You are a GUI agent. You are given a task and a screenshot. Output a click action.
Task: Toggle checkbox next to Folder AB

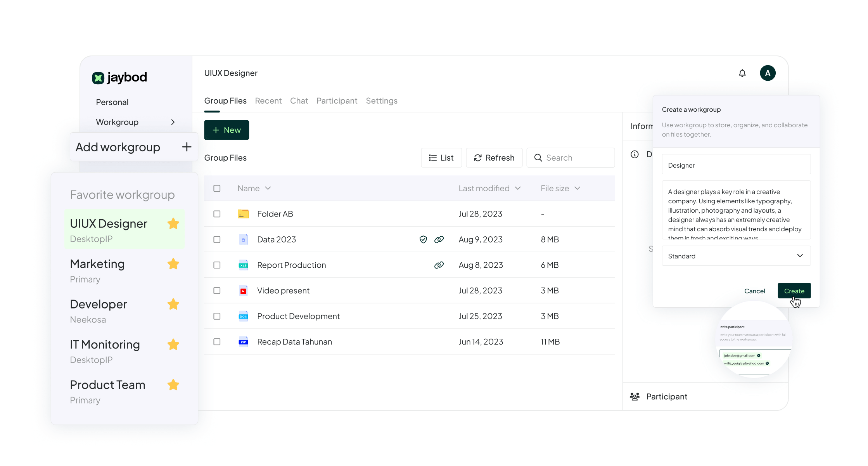pos(217,214)
